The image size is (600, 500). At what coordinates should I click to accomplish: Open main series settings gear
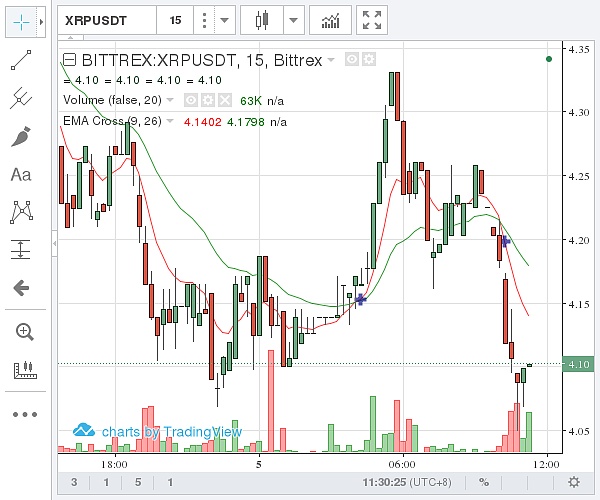point(369,60)
